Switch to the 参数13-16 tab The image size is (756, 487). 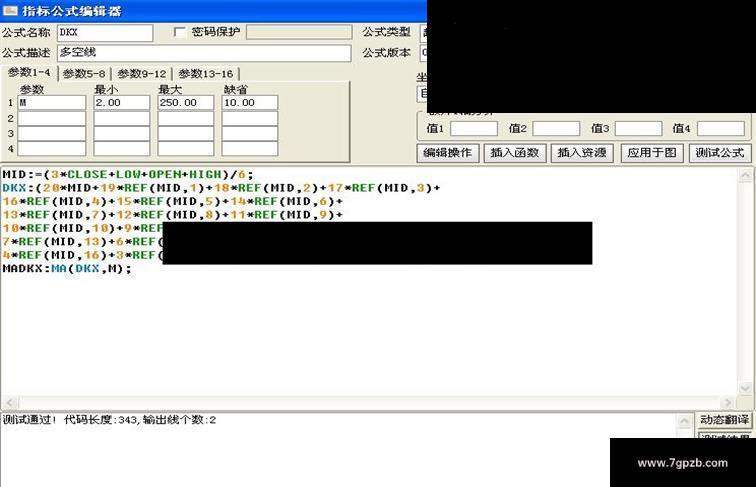(206, 74)
